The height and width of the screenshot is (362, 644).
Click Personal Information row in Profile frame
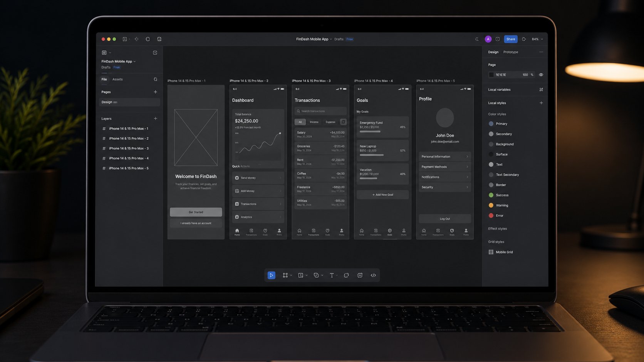445,157
